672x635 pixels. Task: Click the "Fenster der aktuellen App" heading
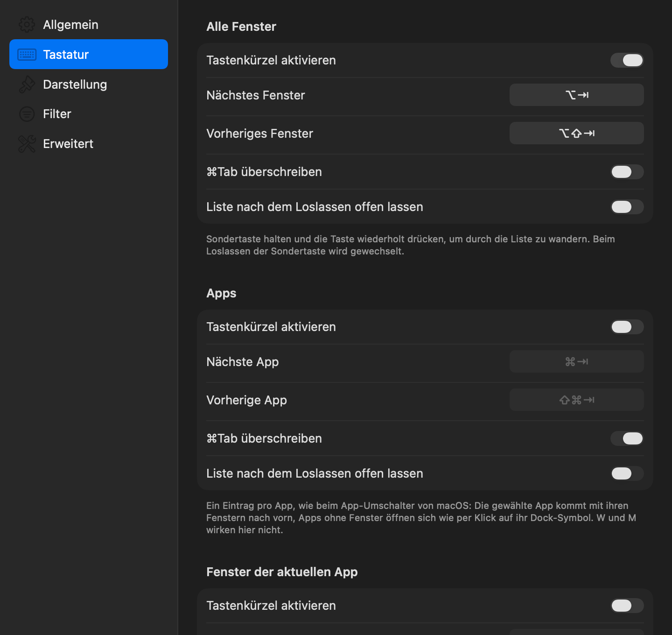(282, 572)
